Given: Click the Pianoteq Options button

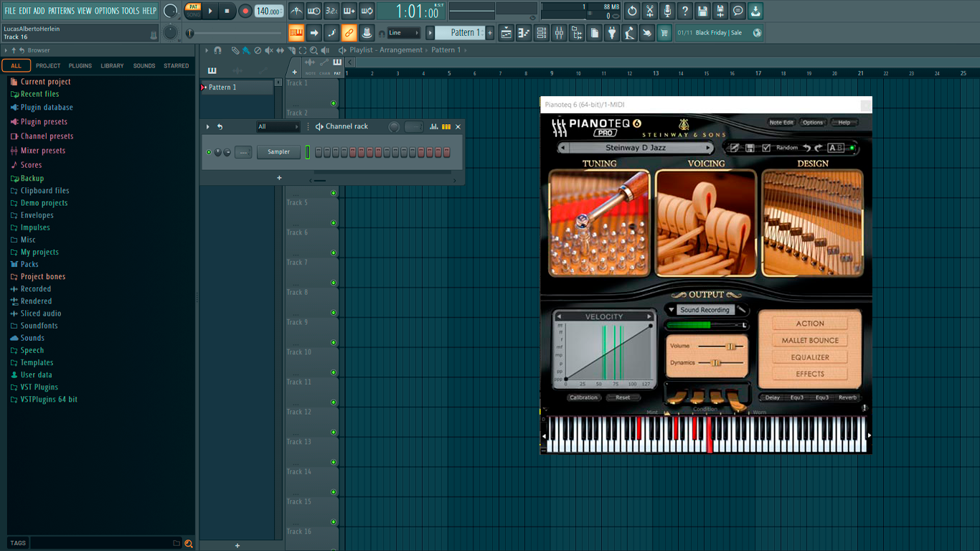Looking at the screenshot, I should pos(813,123).
